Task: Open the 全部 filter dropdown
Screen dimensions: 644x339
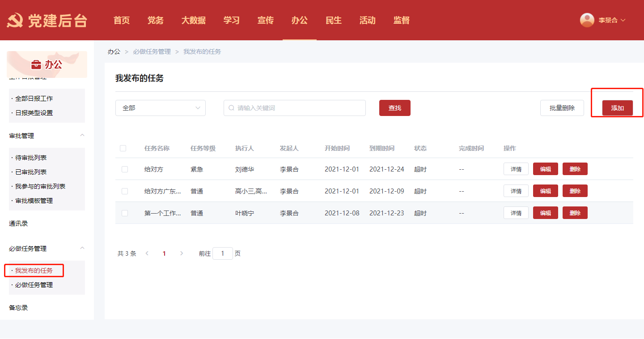Action: click(x=160, y=108)
